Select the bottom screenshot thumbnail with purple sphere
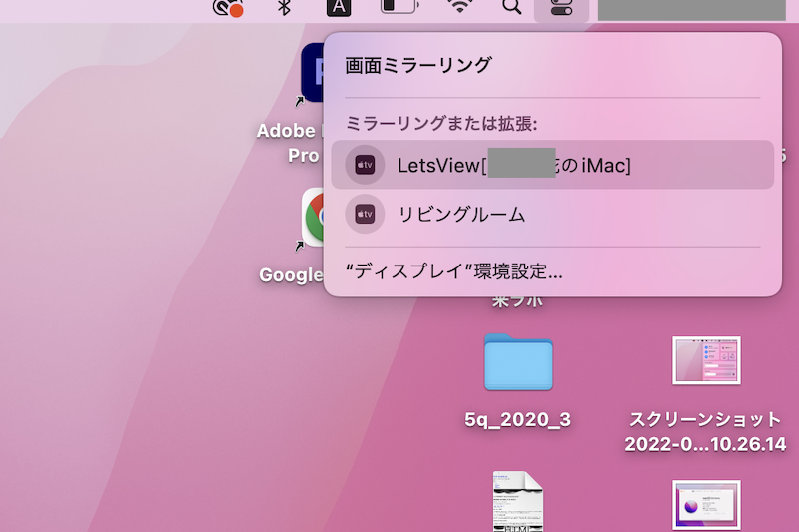Viewport: 799px width, 532px height. [x=706, y=504]
